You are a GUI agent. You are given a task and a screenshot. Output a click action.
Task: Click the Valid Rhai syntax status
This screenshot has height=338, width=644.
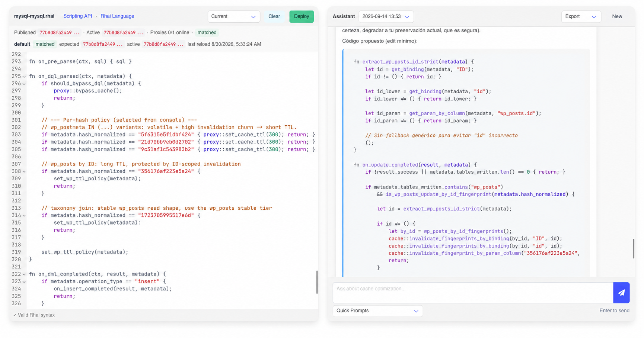pos(34,315)
